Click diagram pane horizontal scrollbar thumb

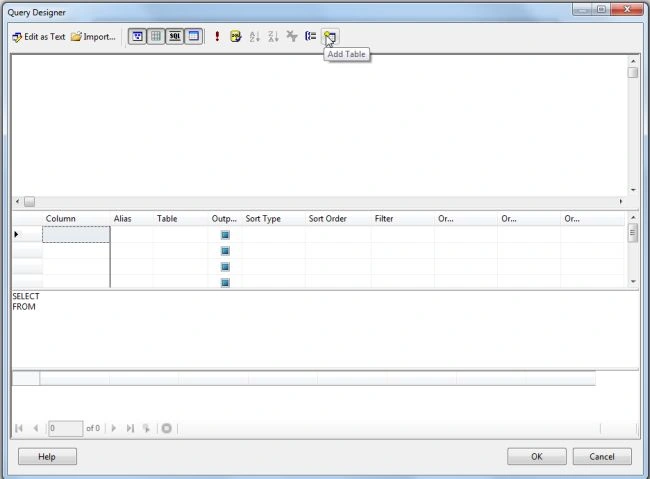(x=29, y=202)
